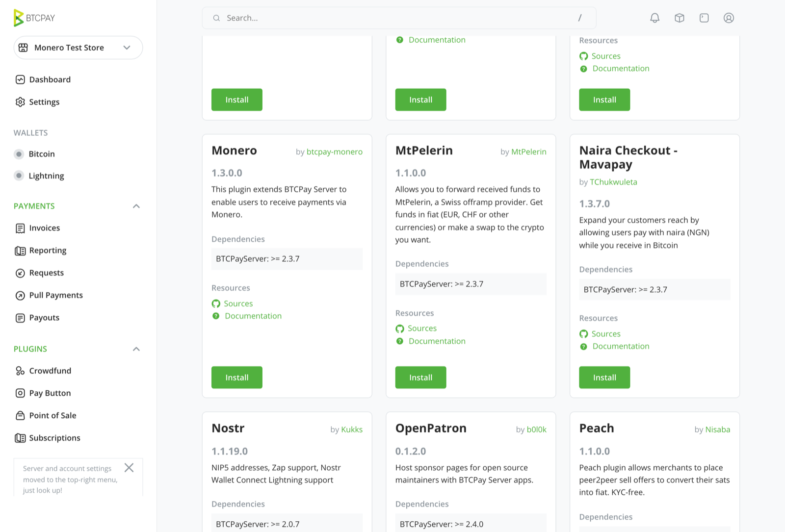Click Naira Checkout documentation question icon
The width and height of the screenshot is (785, 532).
pos(583,347)
